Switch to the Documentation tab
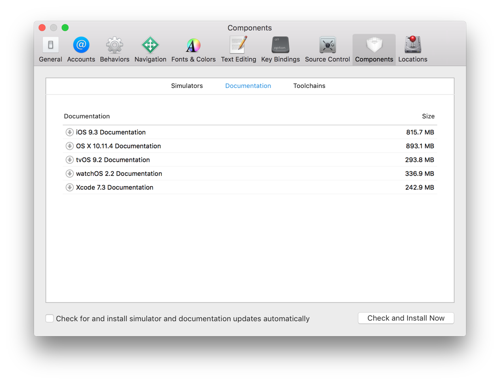500x385 pixels. [x=248, y=86]
